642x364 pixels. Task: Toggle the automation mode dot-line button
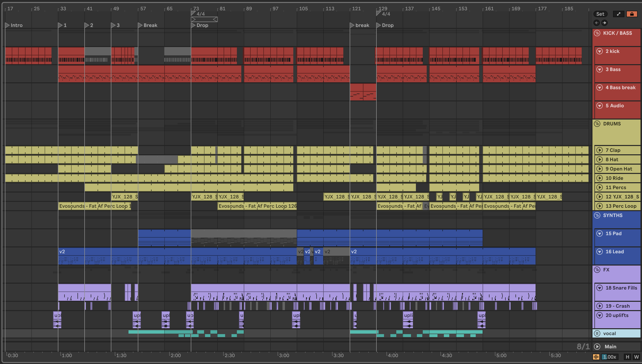click(x=618, y=14)
